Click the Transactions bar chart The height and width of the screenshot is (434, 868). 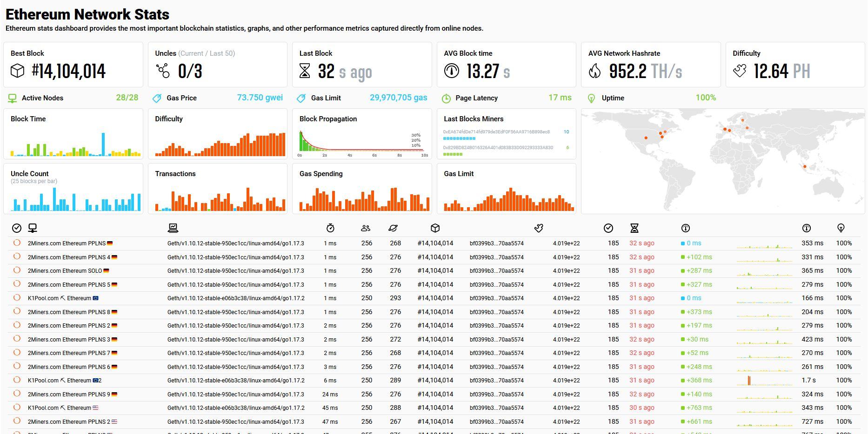[220, 199]
